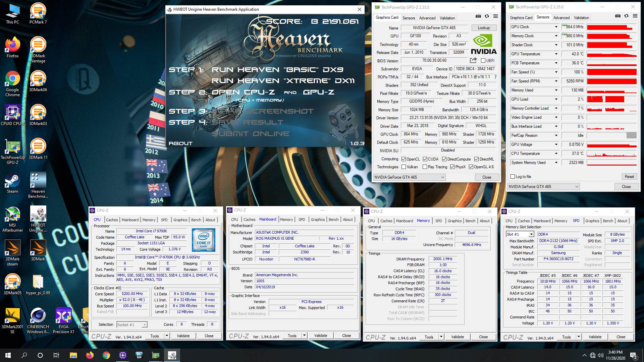The height and width of the screenshot is (362, 644).
Task: Enable the Log to file checkbox
Action: (513, 177)
